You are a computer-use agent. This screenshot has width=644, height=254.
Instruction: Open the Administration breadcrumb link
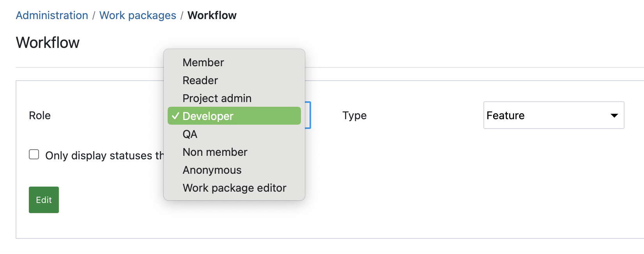(52, 16)
